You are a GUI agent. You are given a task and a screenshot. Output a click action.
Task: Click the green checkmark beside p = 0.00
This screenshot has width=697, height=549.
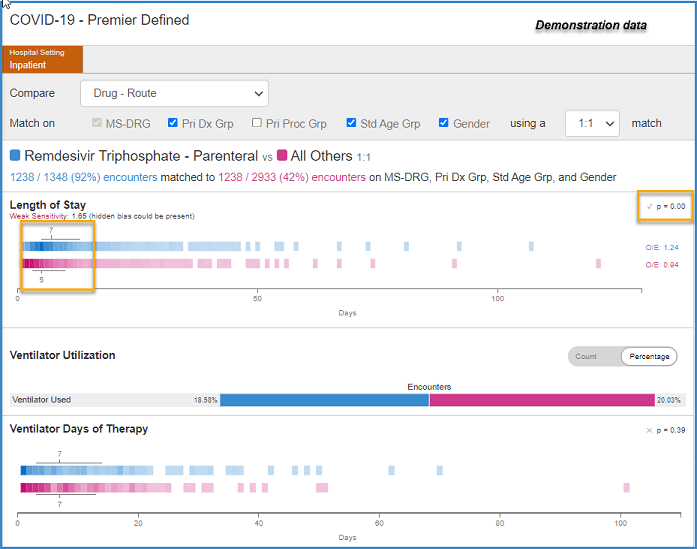click(x=649, y=206)
